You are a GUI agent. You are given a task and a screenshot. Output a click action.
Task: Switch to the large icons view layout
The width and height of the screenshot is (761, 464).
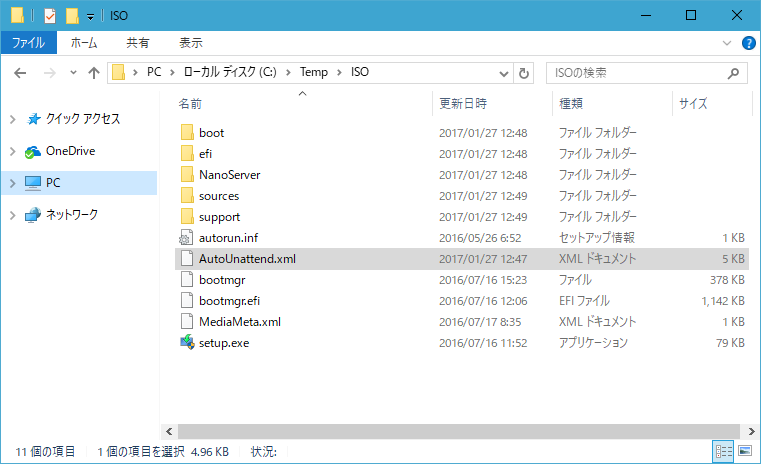click(744, 451)
